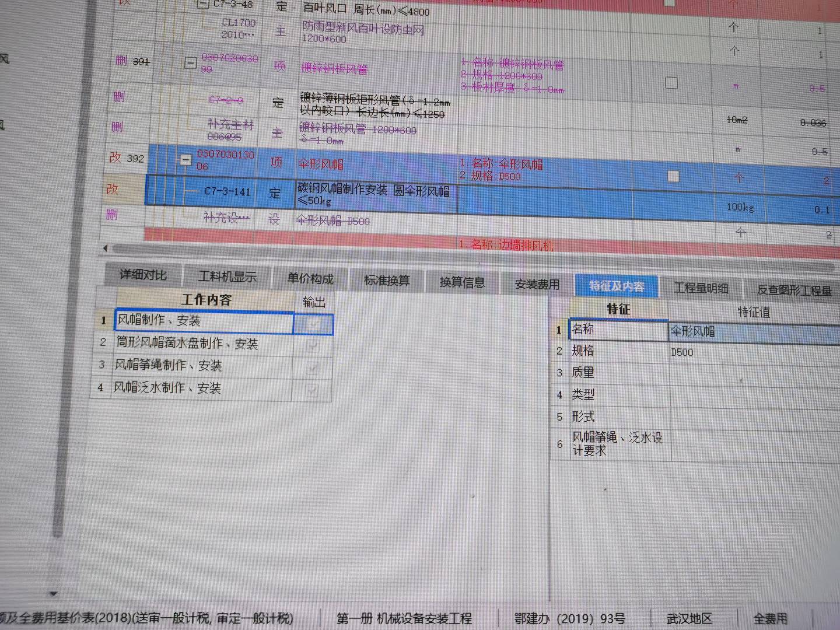Select the 特征及内容 tab
Screen dimensions: 840x630
tap(617, 286)
